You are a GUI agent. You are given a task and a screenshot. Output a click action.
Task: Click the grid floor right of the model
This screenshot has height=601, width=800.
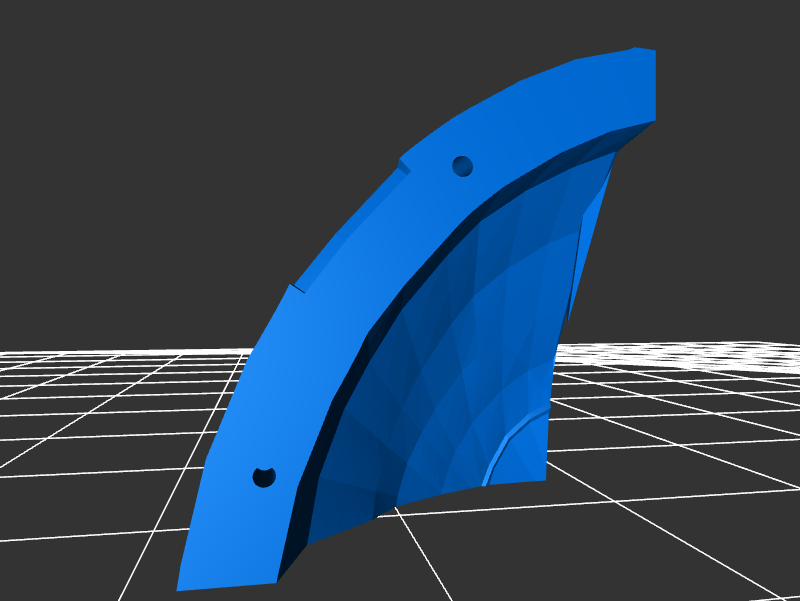pyautogui.click(x=680, y=450)
